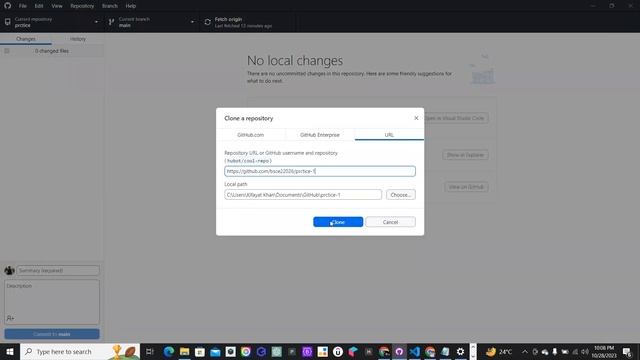
Task: Switch to the History tab
Action: (78, 39)
